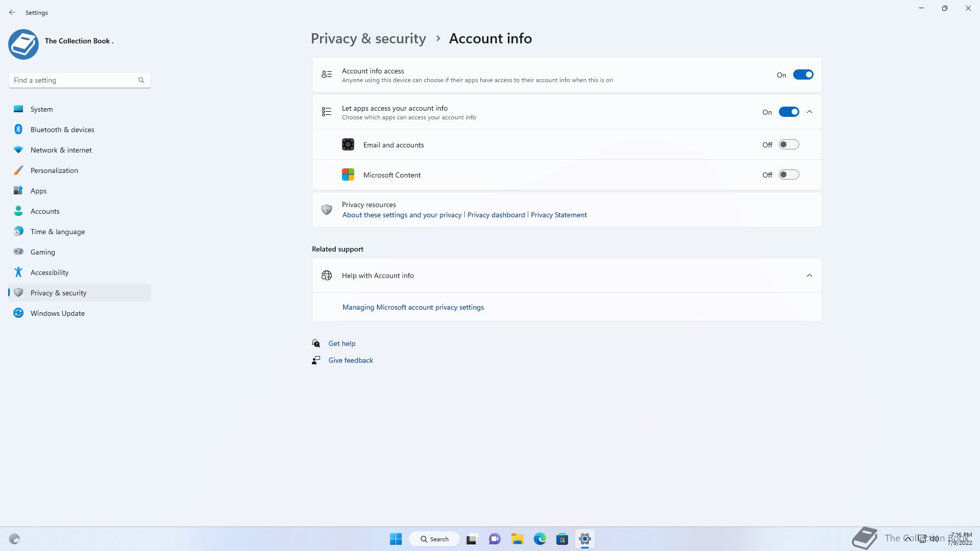The width and height of the screenshot is (980, 551).
Task: Turn off Account info access toggle
Action: 803,75
